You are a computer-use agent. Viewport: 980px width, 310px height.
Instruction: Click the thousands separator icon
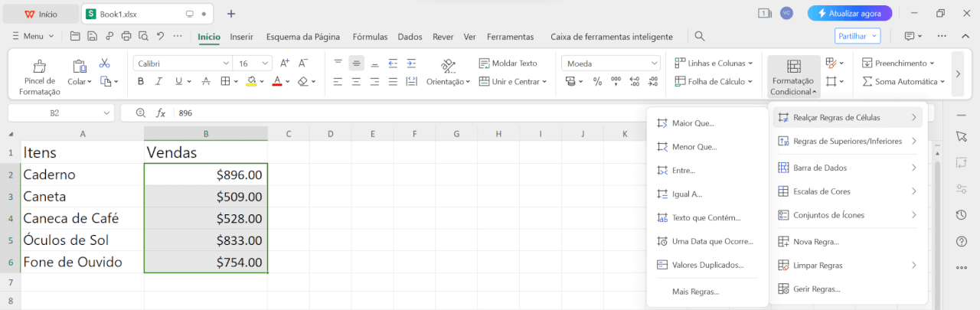click(616, 81)
